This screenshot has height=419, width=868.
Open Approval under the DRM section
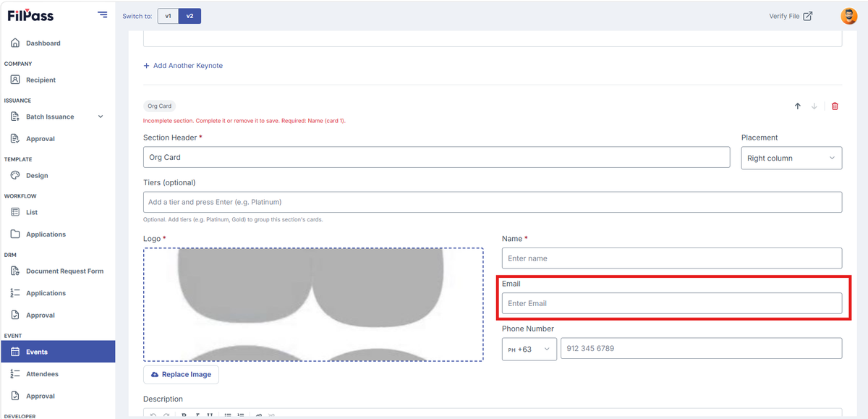click(x=41, y=316)
